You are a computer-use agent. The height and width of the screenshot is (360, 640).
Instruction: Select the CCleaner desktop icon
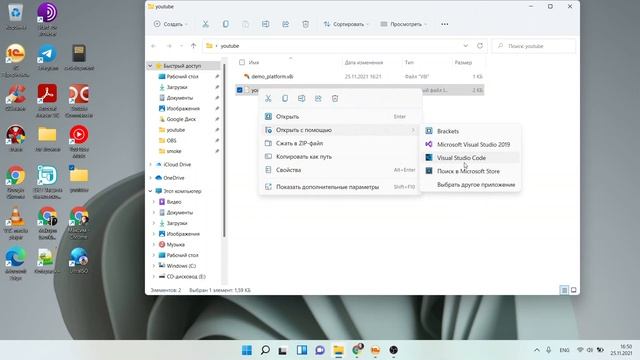pos(16,98)
